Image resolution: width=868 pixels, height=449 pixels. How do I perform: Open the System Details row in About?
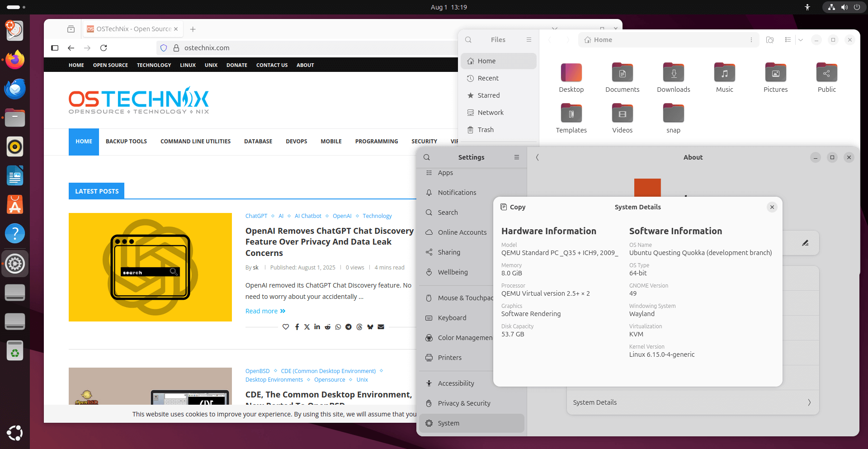tap(692, 402)
